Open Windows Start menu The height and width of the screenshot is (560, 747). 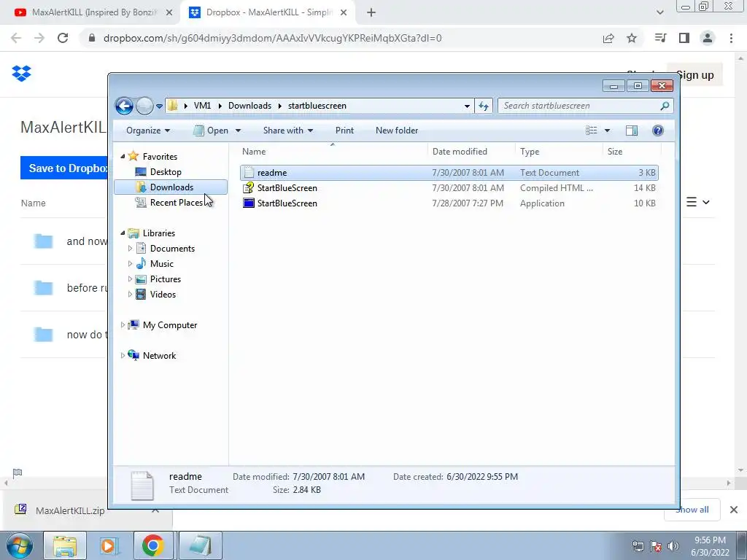coord(20,545)
